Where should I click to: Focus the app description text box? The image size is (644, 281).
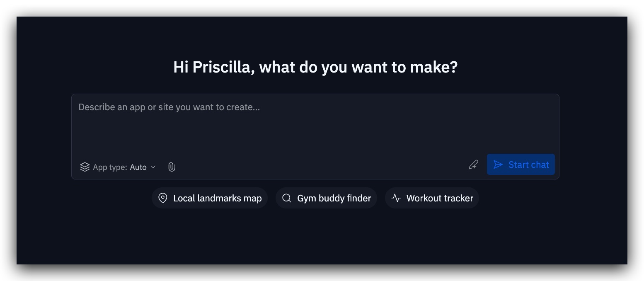pos(315,128)
